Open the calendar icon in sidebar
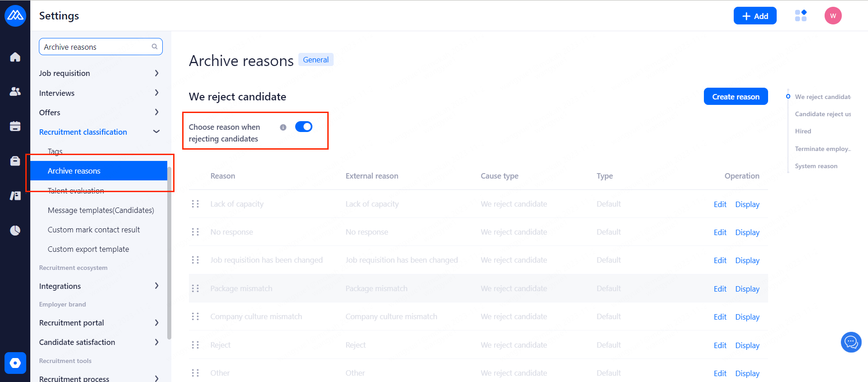 (x=15, y=126)
